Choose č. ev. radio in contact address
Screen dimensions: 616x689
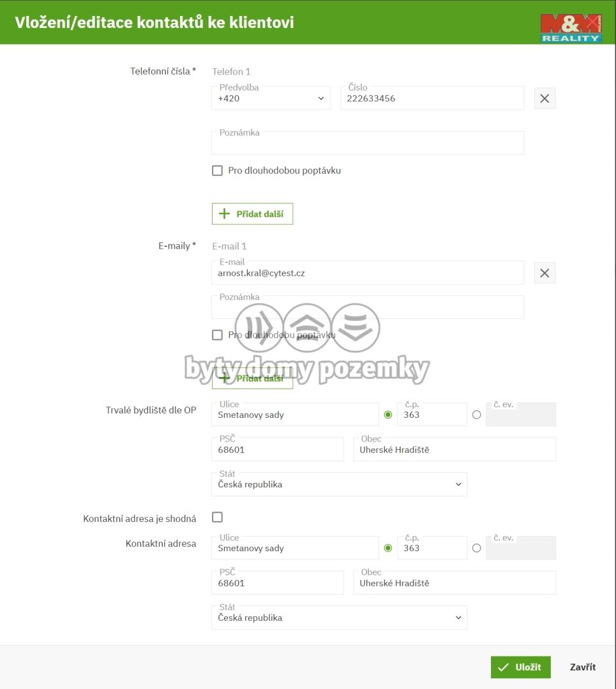pos(476,548)
